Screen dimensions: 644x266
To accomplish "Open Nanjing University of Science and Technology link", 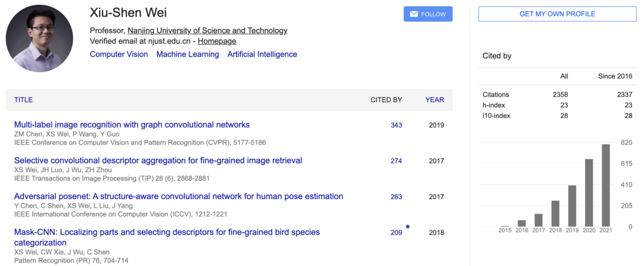I will point(207,30).
